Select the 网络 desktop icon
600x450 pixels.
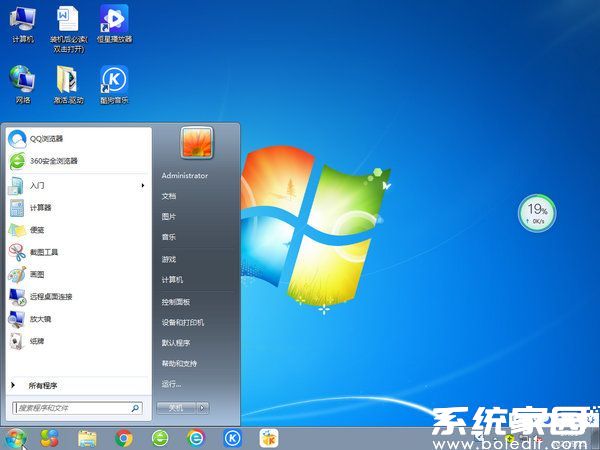[23, 85]
